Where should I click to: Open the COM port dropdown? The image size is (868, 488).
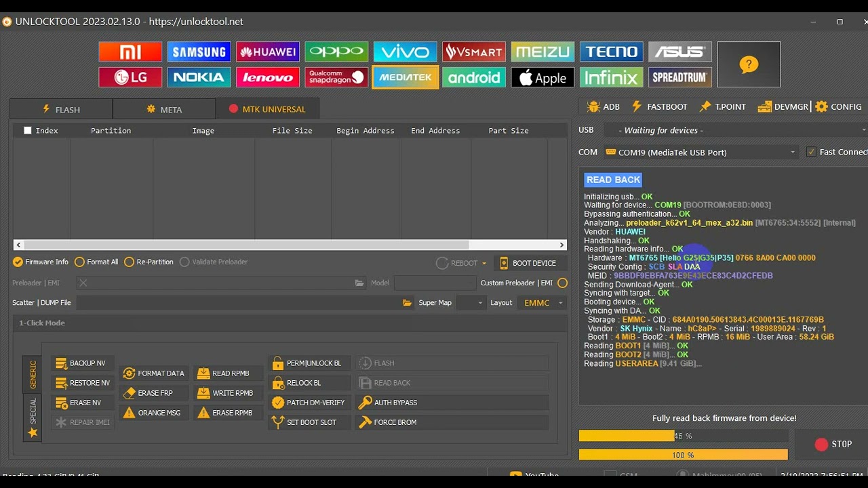tap(701, 152)
